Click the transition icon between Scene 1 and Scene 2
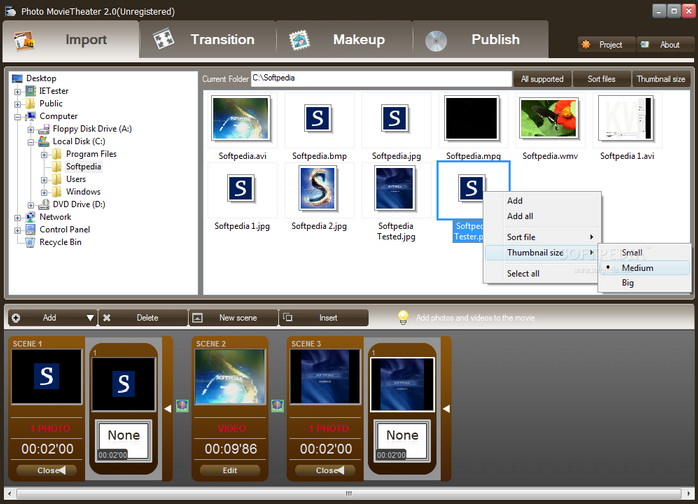Screen dimensions: 698x504 click(x=181, y=405)
